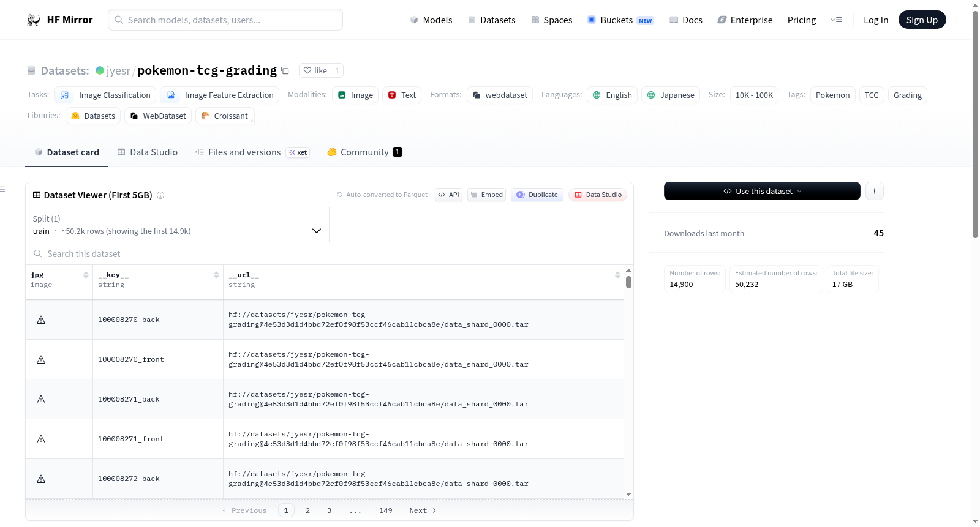
Task: Select the Dataset card tab
Action: (67, 152)
